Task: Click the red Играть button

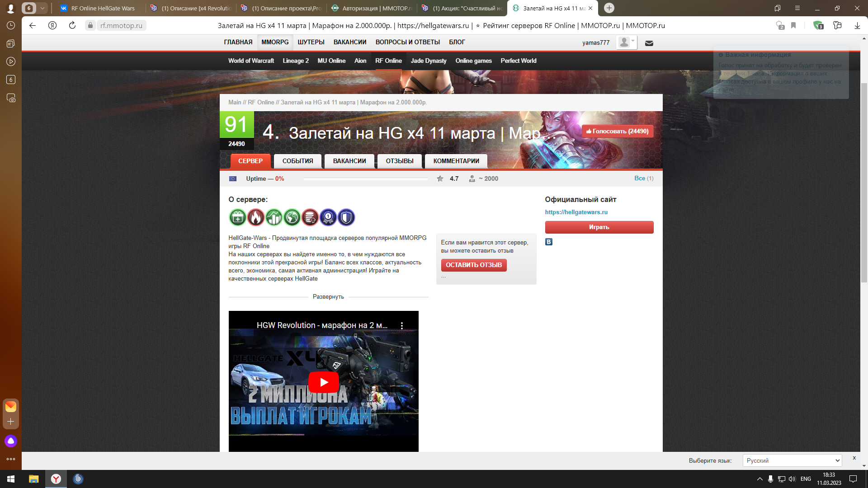Action: [599, 227]
